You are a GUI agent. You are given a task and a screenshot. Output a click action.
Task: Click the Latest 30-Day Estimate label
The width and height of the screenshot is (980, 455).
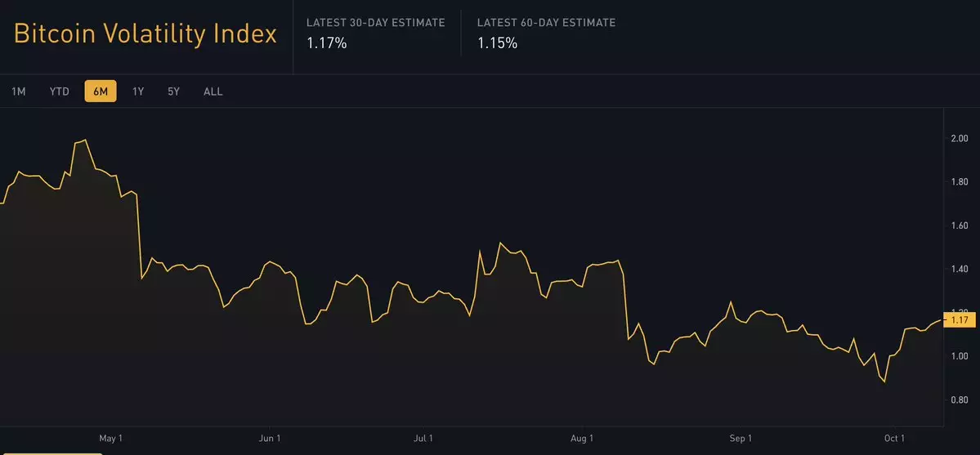coord(375,23)
